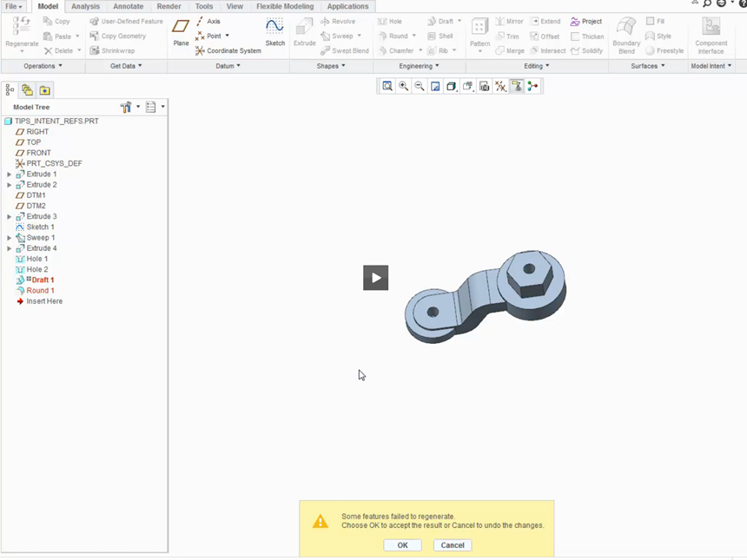The width and height of the screenshot is (747, 560).
Task: Open the Editing group dropdown
Action: pos(537,66)
